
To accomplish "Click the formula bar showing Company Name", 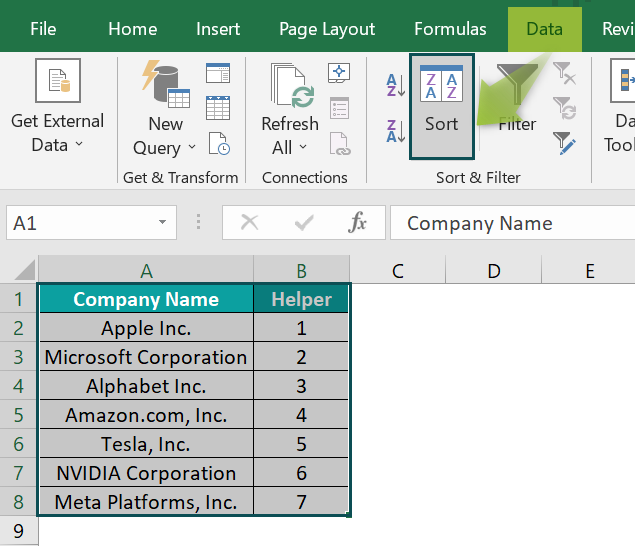I will pyautogui.click(x=512, y=223).
